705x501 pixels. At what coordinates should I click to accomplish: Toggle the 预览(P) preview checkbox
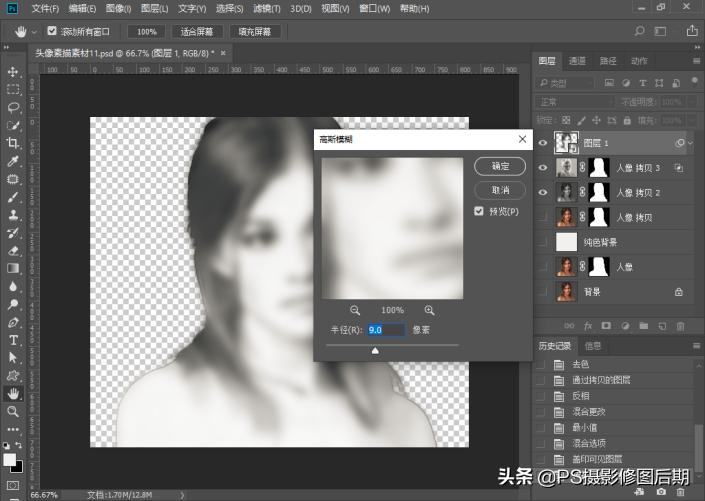point(479,211)
